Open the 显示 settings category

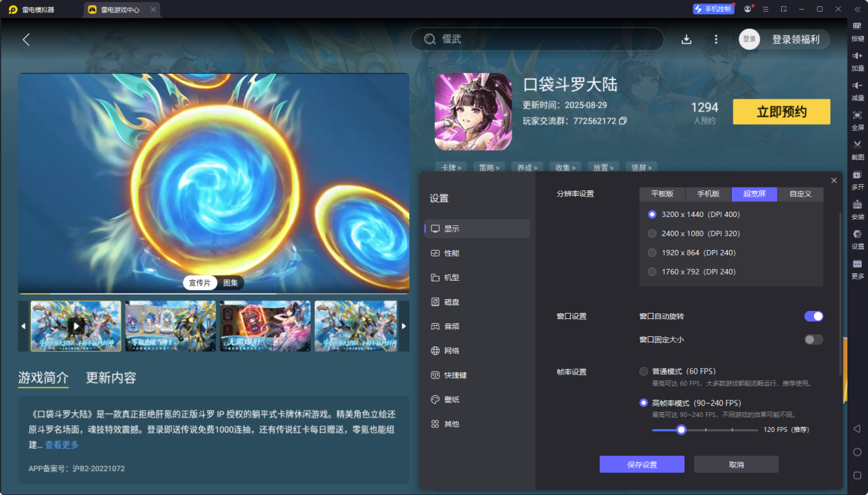(477, 229)
